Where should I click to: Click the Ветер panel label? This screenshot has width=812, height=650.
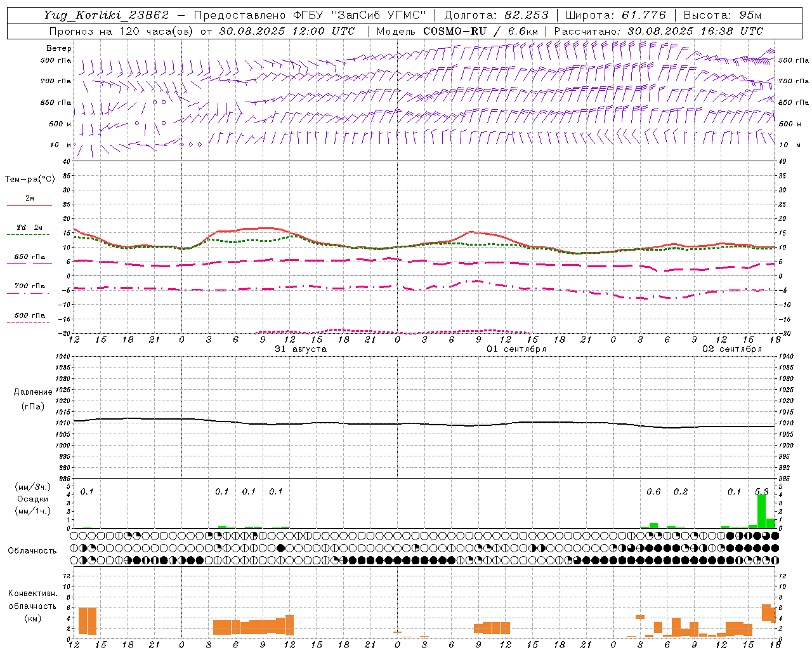(x=59, y=48)
